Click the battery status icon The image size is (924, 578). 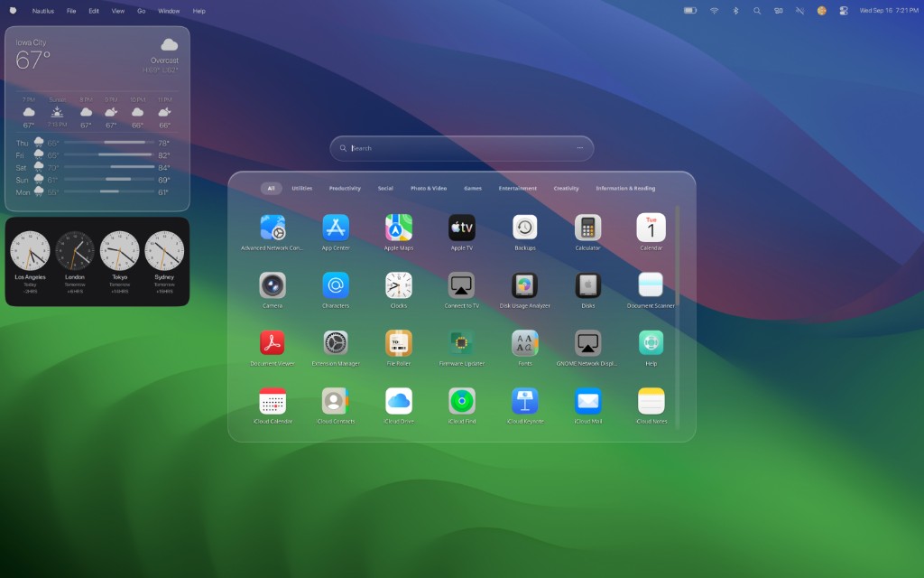690,11
